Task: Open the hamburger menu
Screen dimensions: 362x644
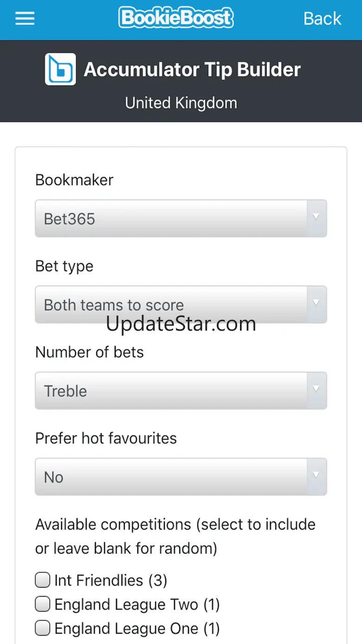Action: (x=25, y=19)
